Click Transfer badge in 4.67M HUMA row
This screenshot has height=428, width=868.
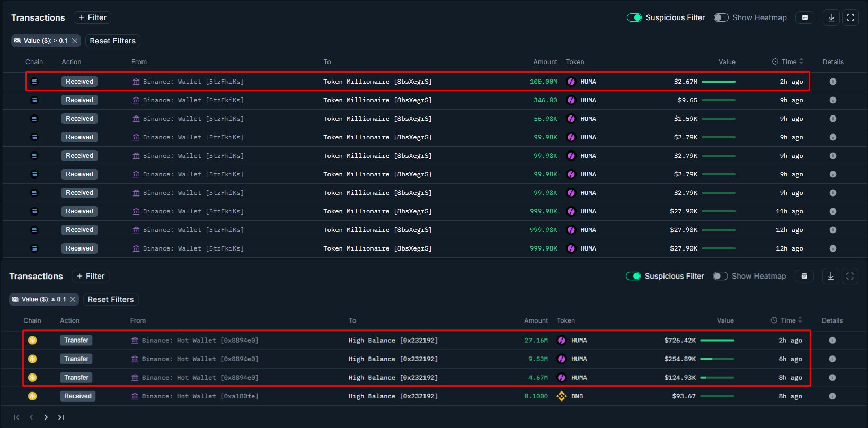tap(76, 378)
